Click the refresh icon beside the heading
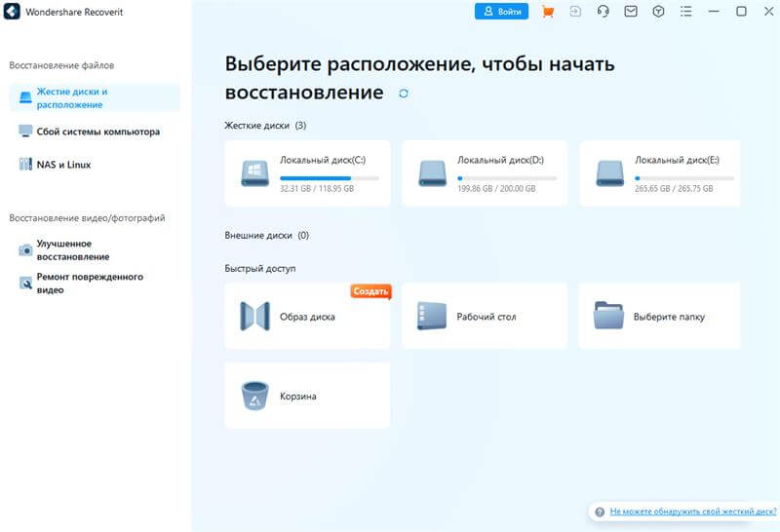Viewport: 780px width, 532px height. 404,94
